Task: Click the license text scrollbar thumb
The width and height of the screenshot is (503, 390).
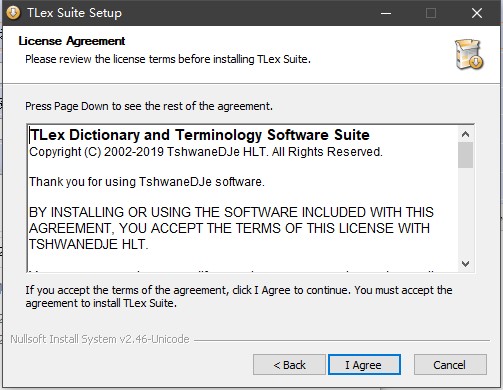Action: click(465, 155)
